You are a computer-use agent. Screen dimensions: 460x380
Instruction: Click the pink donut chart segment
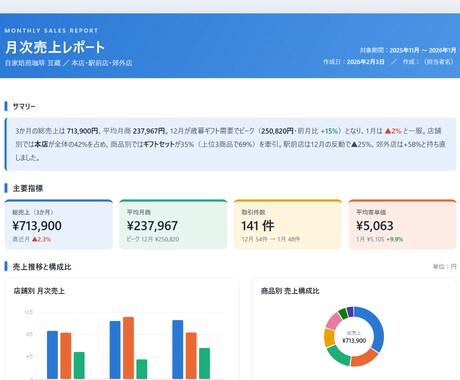click(x=334, y=321)
